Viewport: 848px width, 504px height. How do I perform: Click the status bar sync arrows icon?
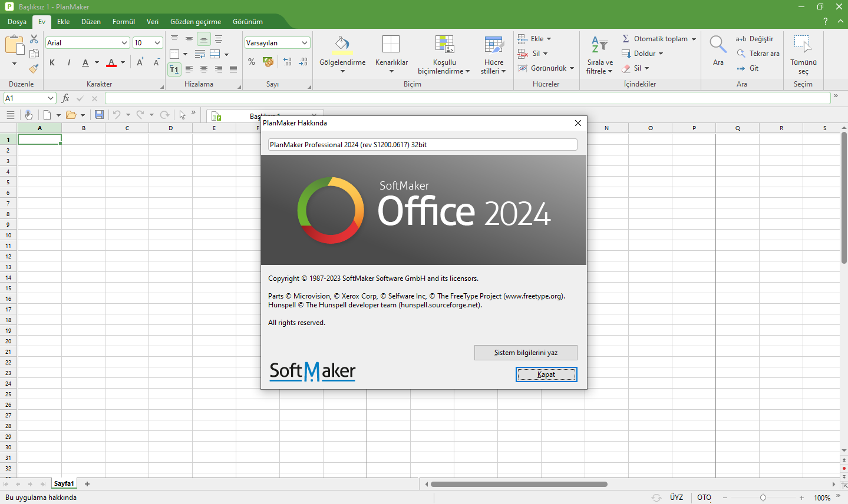(656, 498)
